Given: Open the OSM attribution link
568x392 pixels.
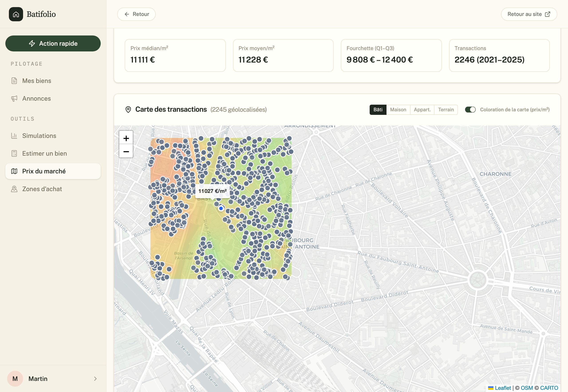Looking at the screenshot, I should click(x=527, y=388).
